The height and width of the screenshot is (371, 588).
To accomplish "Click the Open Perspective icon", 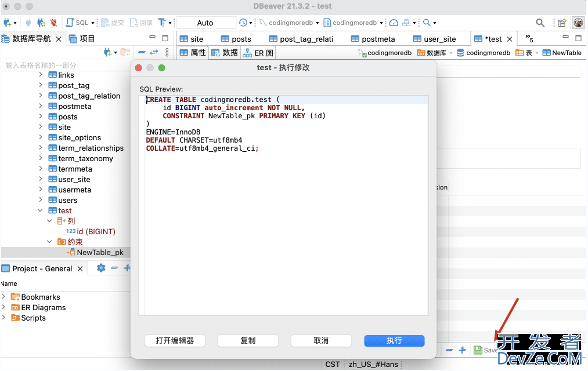I will [x=562, y=23].
